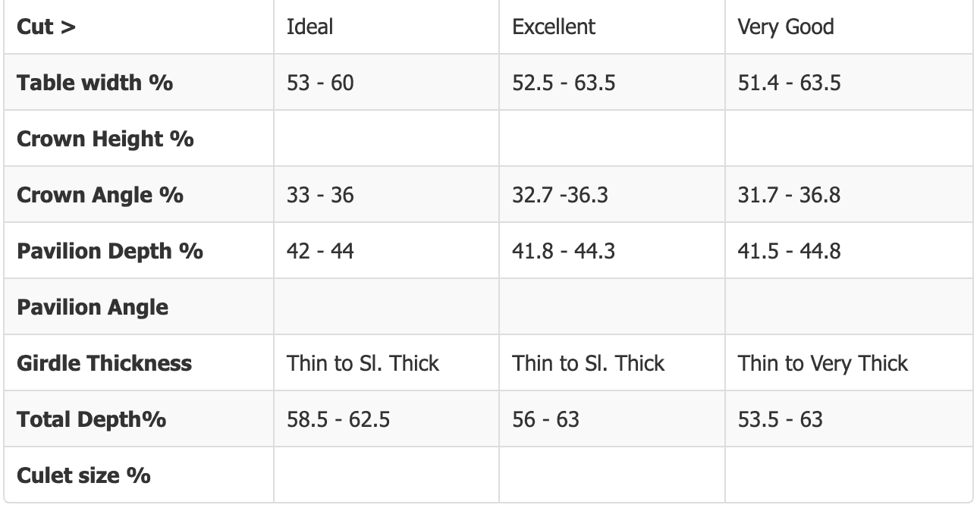
Task: Click the Very Good crown angle '31.7 - 36.8'
Action: pos(789,195)
